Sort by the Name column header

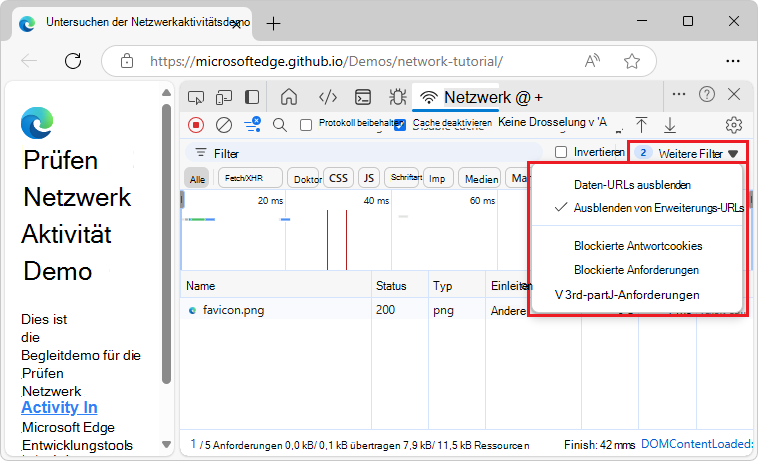coord(276,286)
